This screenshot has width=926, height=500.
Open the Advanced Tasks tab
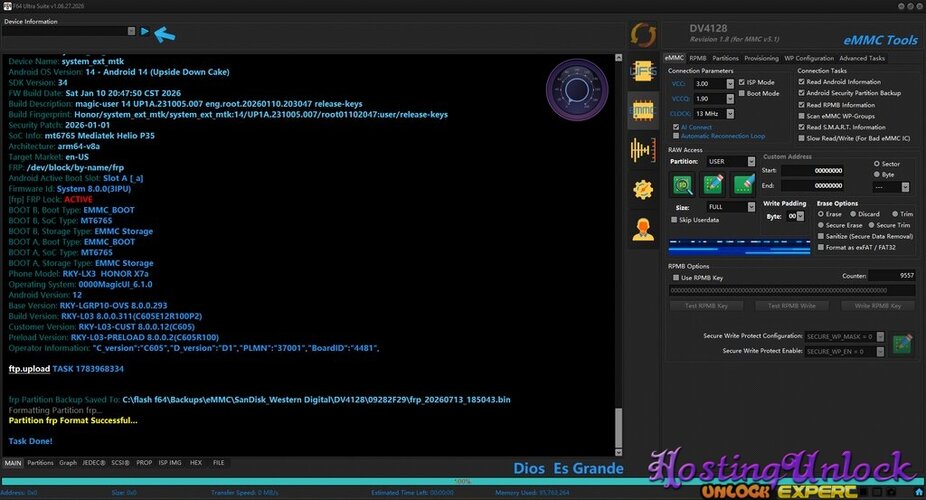click(862, 58)
